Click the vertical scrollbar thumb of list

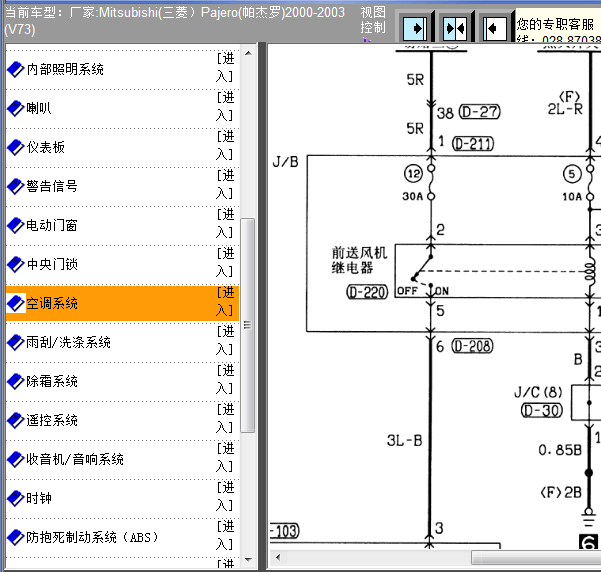click(x=248, y=325)
